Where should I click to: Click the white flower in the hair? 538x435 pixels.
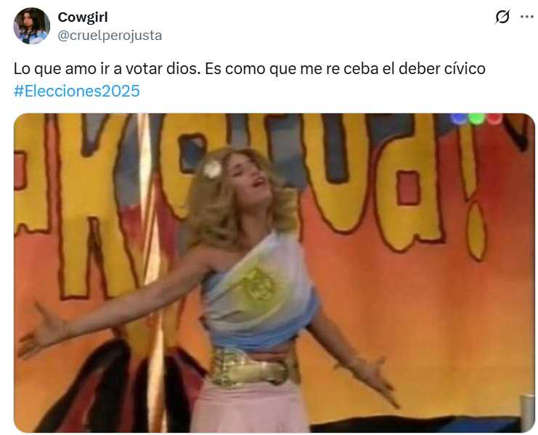pos(212,168)
